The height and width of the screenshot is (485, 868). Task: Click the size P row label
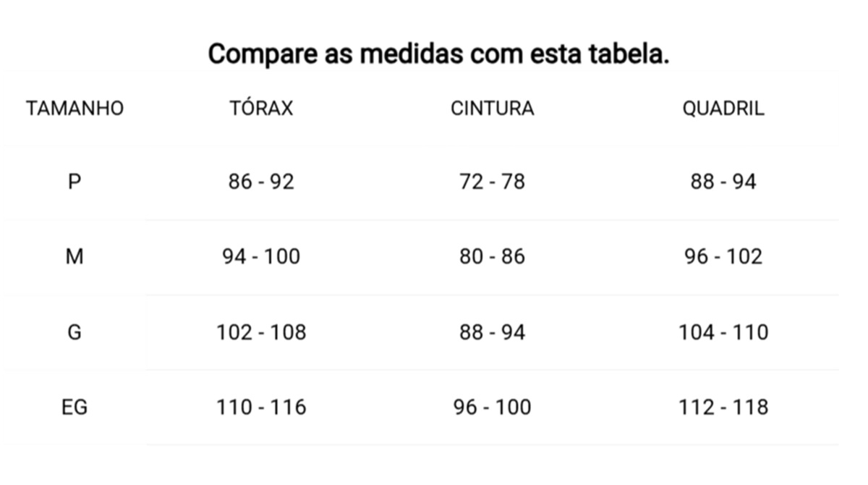pyautogui.click(x=75, y=182)
